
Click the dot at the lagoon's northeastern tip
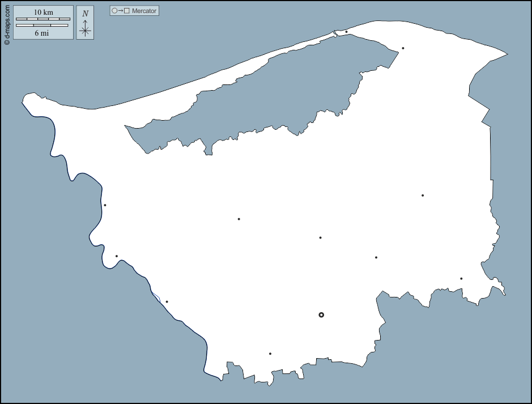click(x=403, y=48)
